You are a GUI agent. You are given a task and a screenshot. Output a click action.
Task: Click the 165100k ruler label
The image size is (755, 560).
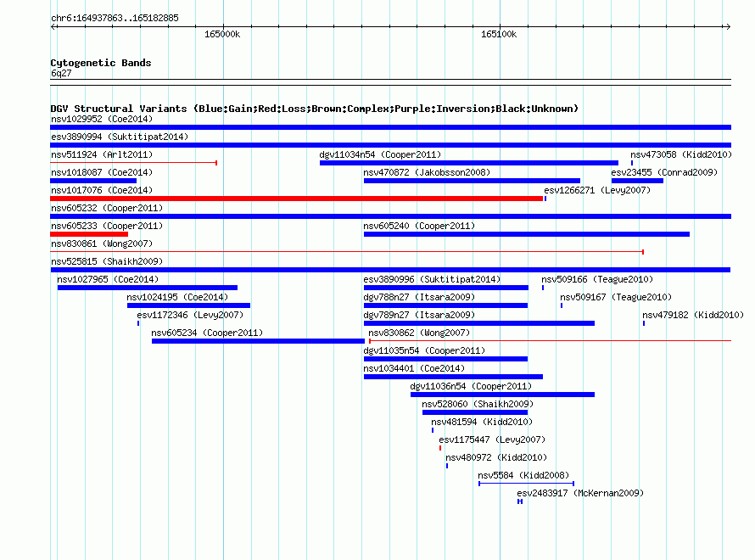499,34
